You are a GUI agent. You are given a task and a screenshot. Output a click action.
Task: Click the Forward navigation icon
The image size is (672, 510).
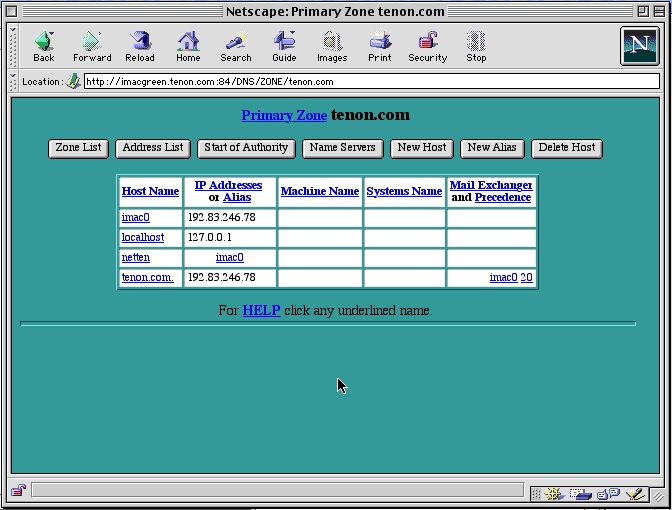pos(92,46)
